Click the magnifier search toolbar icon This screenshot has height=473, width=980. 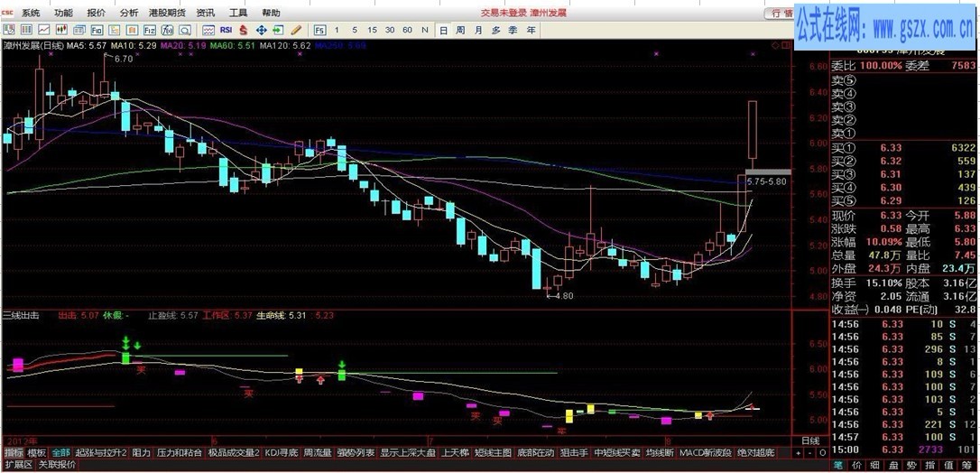point(184,30)
